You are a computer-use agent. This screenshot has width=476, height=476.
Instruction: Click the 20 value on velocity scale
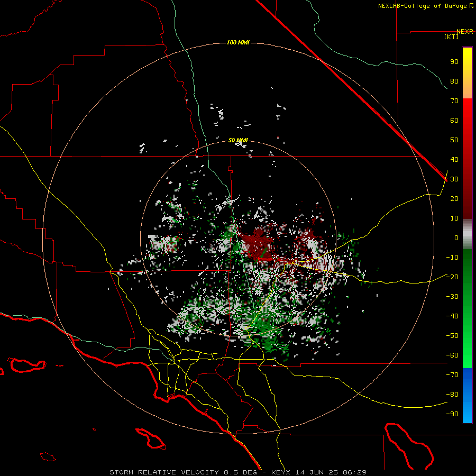[x=454, y=199]
